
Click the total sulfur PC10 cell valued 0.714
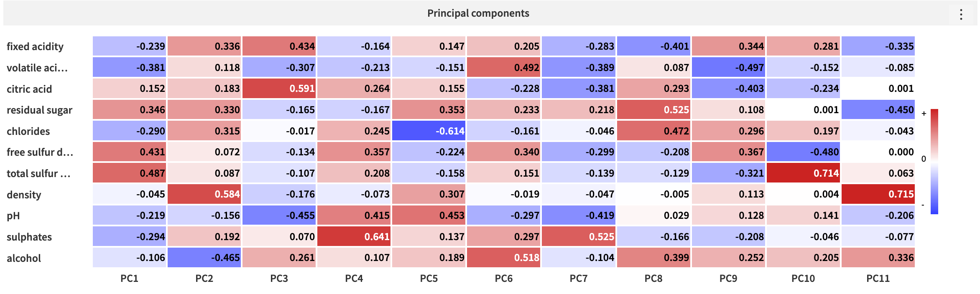pyautogui.click(x=803, y=173)
